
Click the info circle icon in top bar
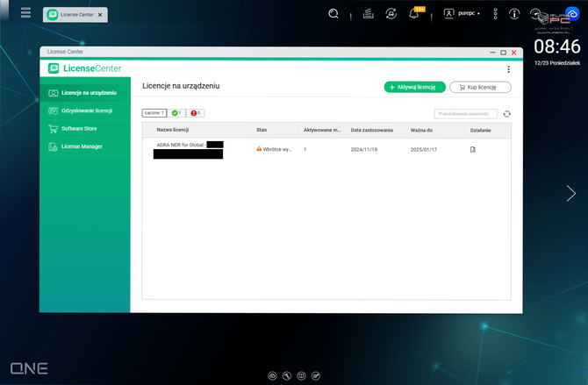tap(514, 14)
